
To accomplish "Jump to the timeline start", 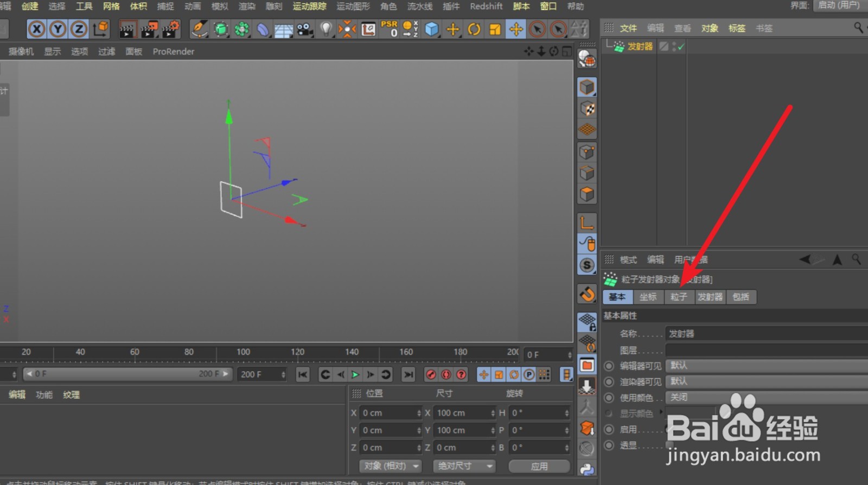I will 303,374.
